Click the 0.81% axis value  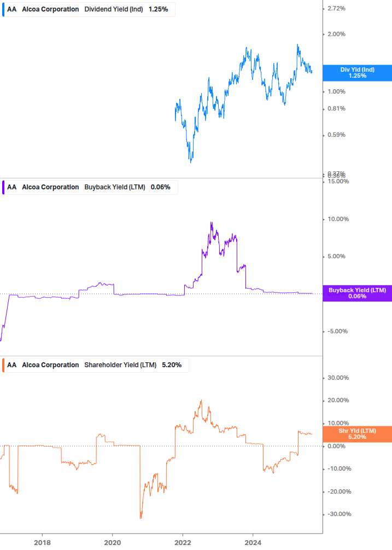tap(336, 109)
